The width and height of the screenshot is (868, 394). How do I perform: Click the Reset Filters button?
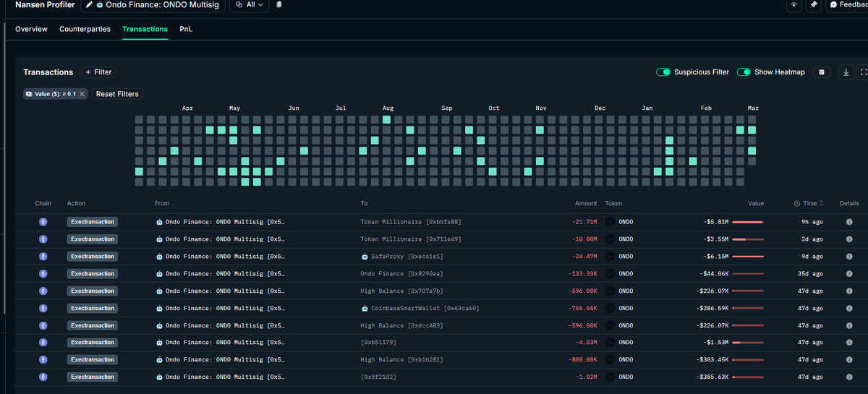tap(117, 94)
